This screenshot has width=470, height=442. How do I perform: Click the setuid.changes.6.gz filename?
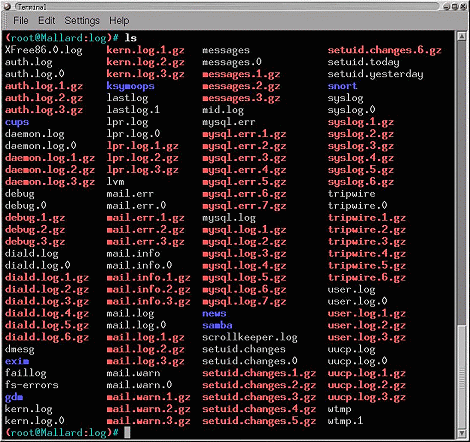(384, 50)
